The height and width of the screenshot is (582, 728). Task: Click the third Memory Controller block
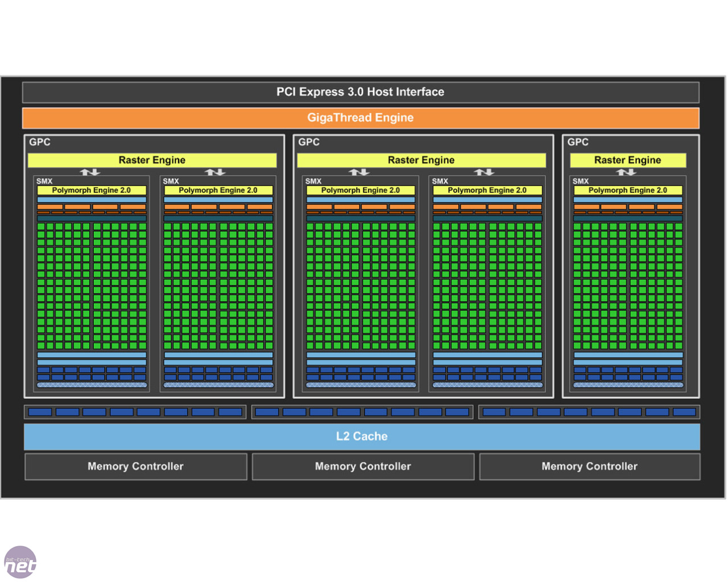[x=590, y=467]
